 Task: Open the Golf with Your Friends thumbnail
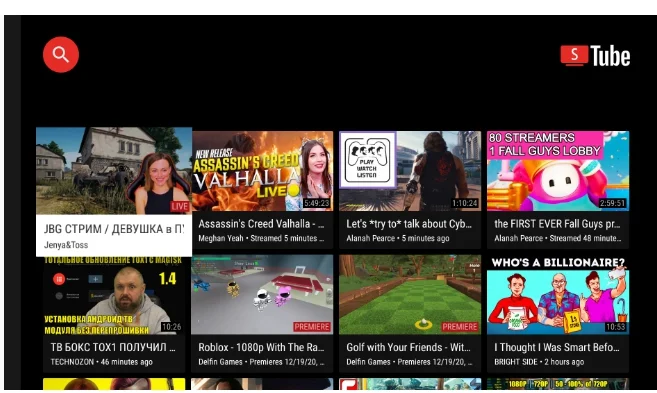(410, 295)
